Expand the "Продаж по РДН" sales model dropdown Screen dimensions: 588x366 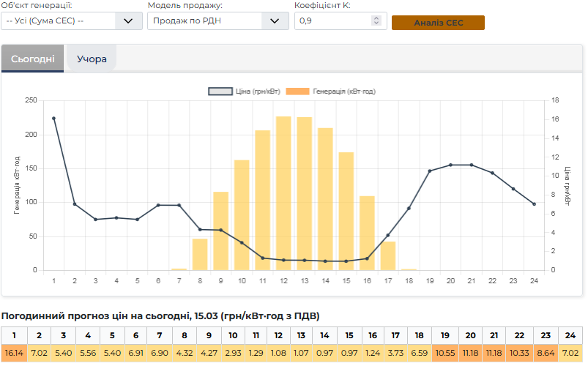pos(217,20)
